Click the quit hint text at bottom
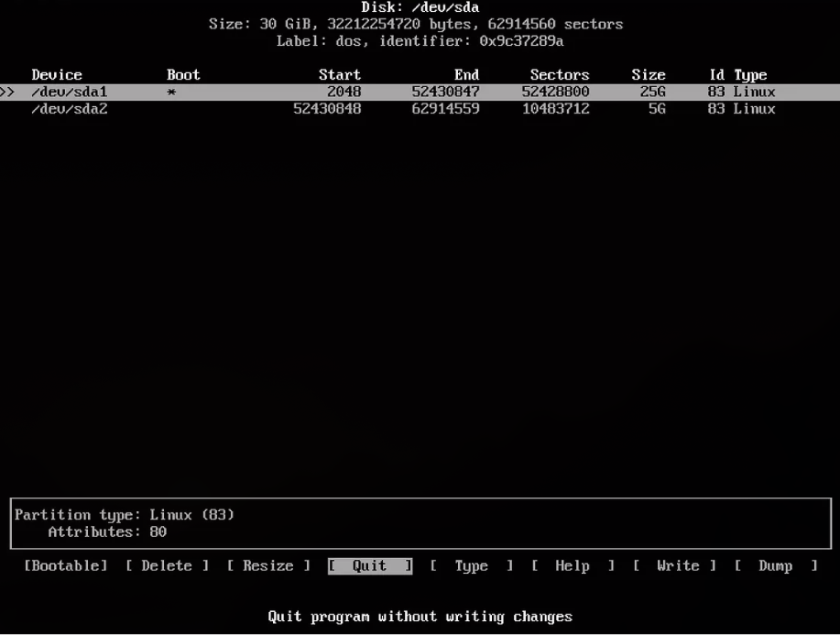Viewport: 840px width, 635px height. [x=420, y=616]
